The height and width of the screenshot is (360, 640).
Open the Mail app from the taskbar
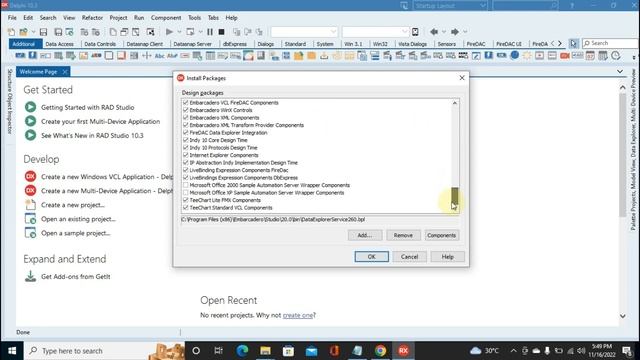pos(311,351)
